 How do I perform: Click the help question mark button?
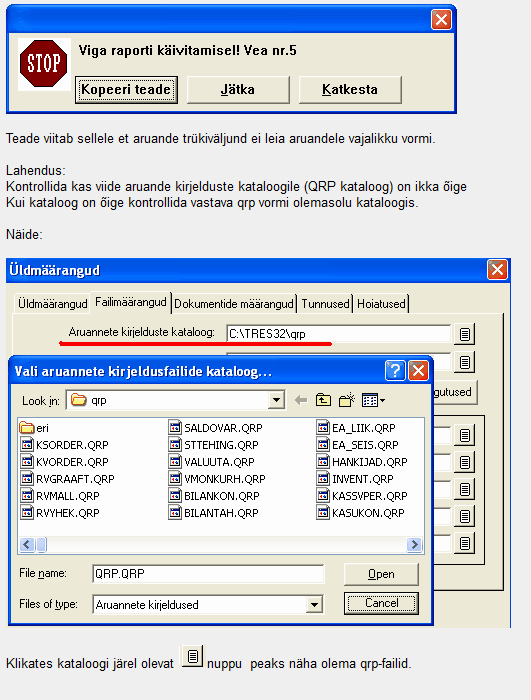click(395, 371)
